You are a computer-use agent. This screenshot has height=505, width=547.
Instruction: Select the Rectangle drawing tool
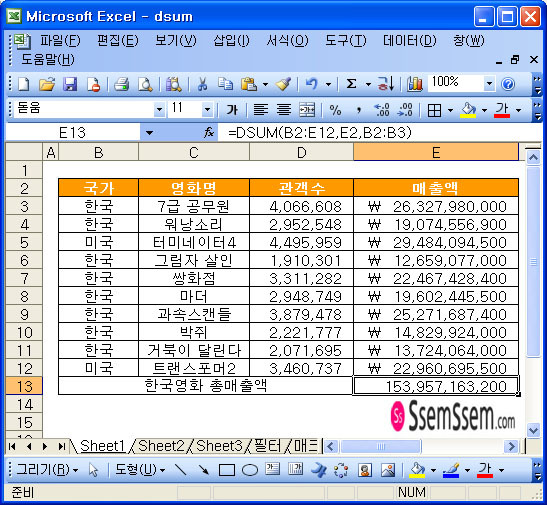point(226,470)
